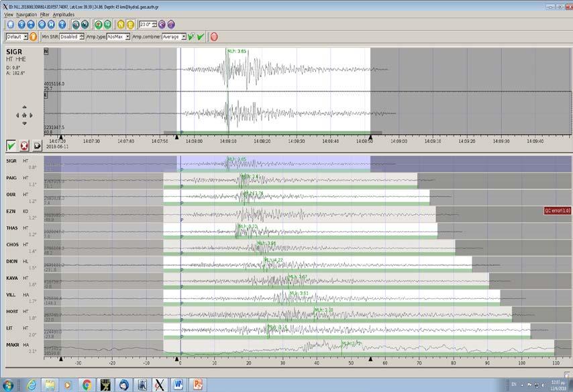
Task: Toggle the yellow E component button
Action: coord(130,24)
